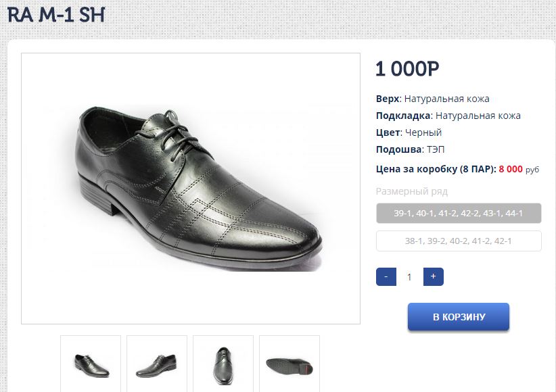Click the product title RA M-1 SH
The height and width of the screenshot is (392, 556).
[56, 15]
